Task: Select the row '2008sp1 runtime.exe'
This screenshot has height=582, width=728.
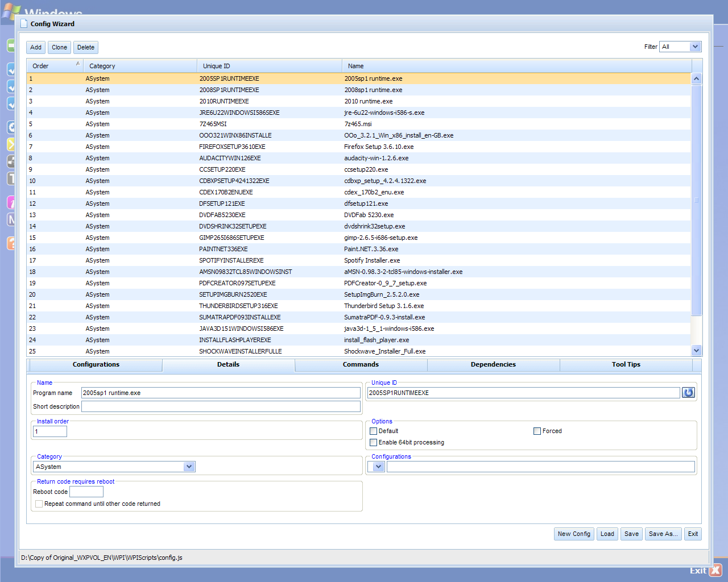Action: point(359,90)
